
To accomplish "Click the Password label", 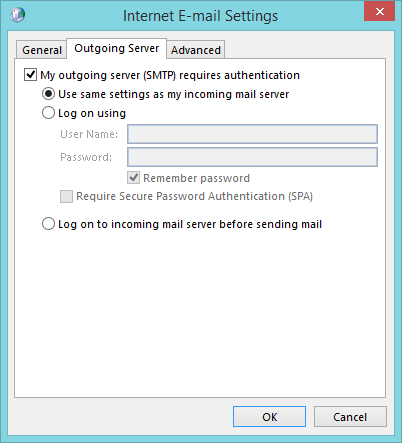I will [x=86, y=157].
